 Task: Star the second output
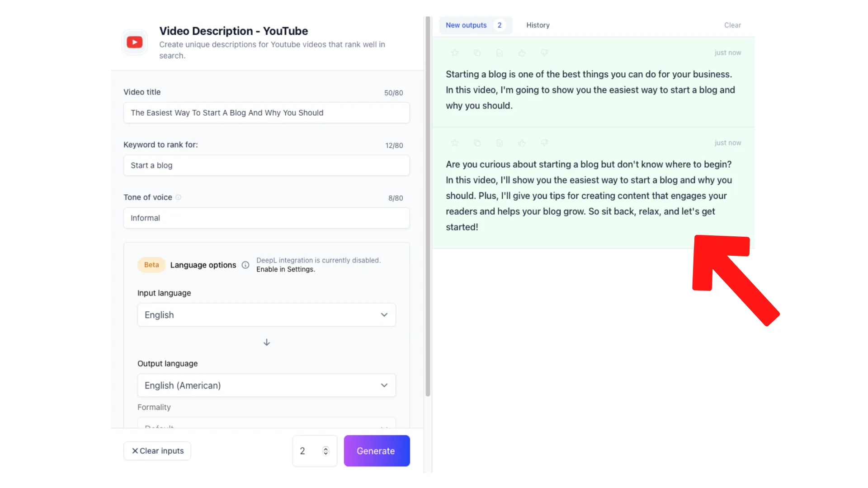pyautogui.click(x=455, y=143)
